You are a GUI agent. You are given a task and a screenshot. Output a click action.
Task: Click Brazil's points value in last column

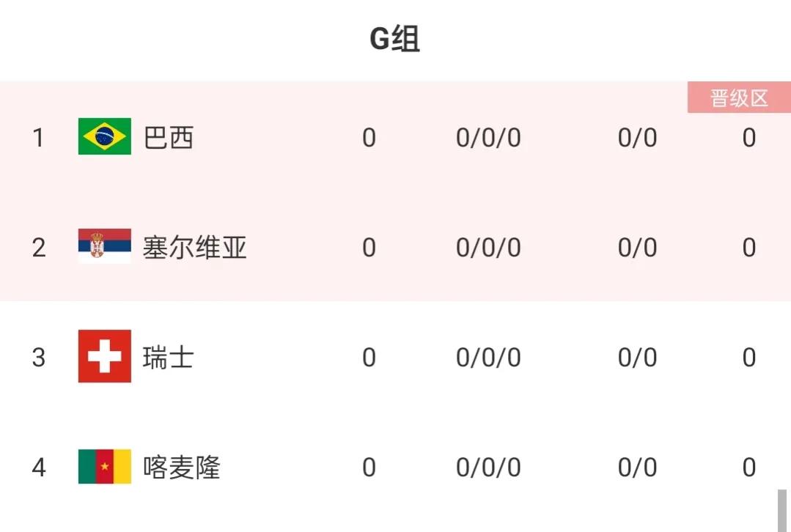click(748, 137)
